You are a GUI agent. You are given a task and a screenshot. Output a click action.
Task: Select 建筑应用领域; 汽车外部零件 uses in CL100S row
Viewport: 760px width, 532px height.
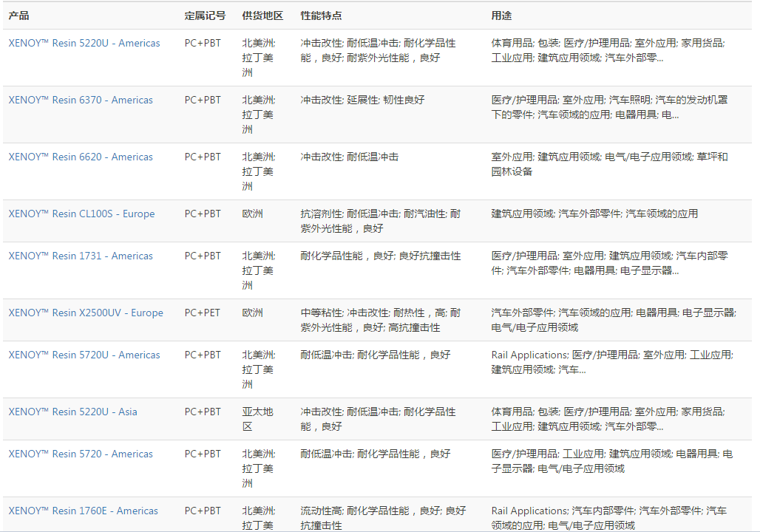[x=594, y=214]
